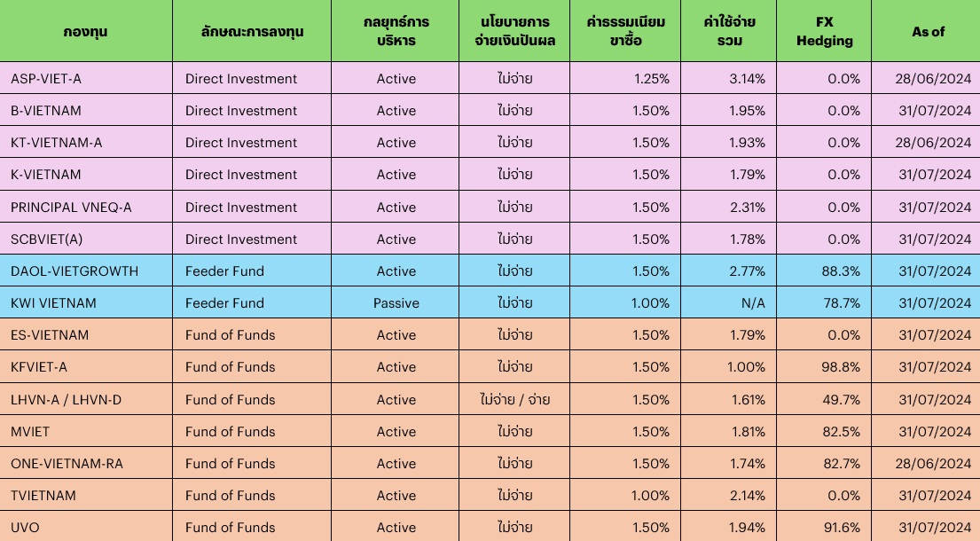This screenshot has height=541, width=980.
Task: Select the DAOL-VIETGROWTH fund name
Action: (x=74, y=271)
